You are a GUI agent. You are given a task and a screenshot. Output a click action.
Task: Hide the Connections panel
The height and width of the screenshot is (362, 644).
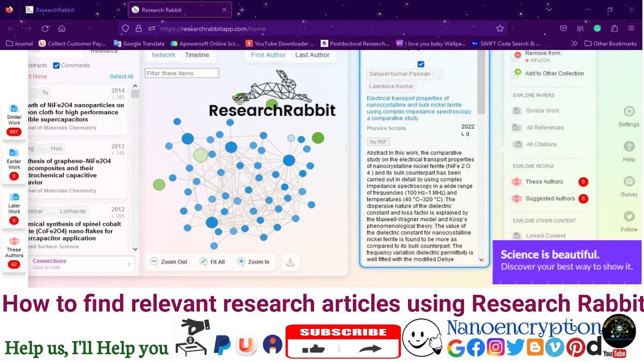tap(82, 264)
